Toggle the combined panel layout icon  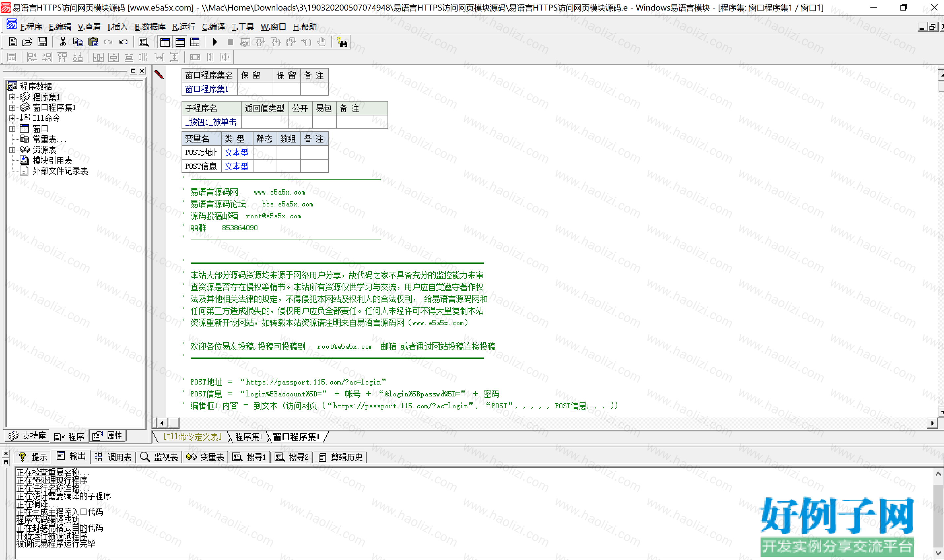point(195,42)
